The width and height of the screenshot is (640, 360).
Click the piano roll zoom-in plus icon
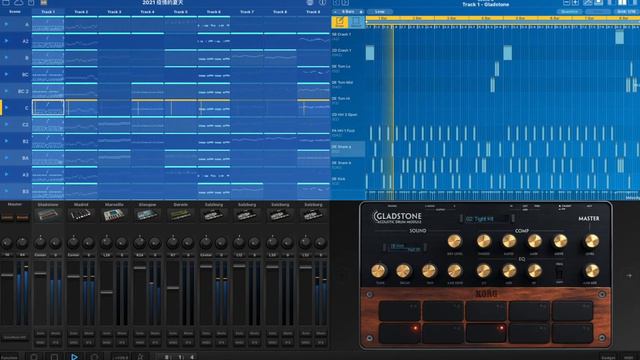(576, 2)
